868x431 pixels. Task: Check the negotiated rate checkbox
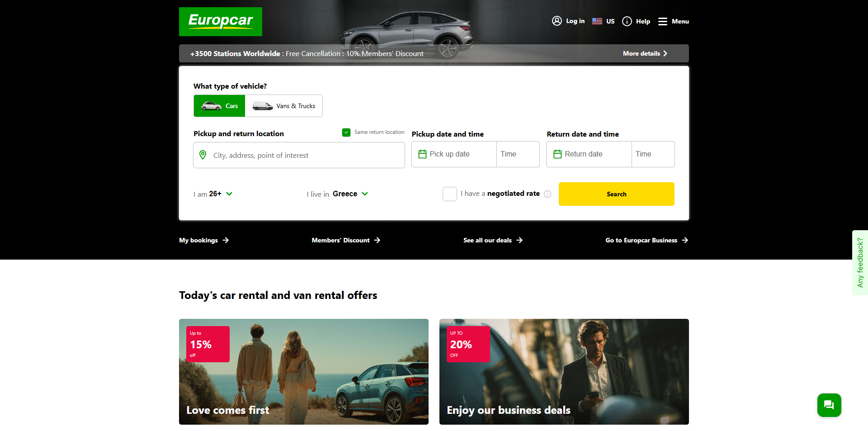point(450,194)
